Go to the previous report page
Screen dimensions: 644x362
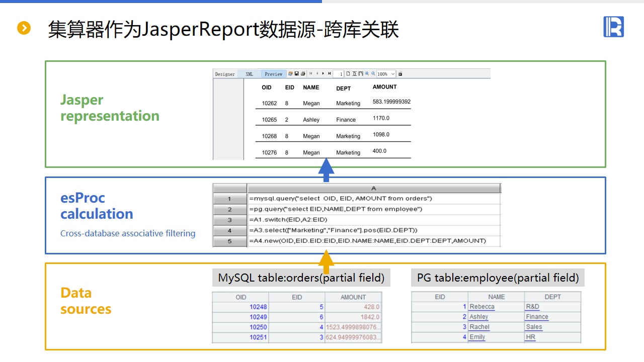[317, 74]
